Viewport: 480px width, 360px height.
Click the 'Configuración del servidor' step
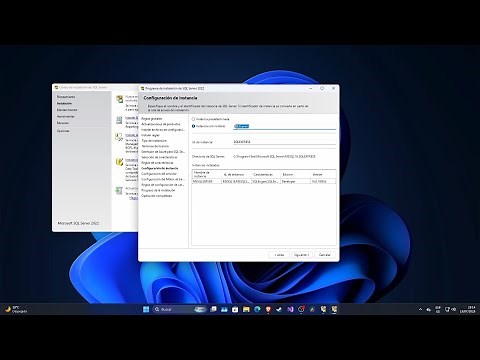pos(159,174)
